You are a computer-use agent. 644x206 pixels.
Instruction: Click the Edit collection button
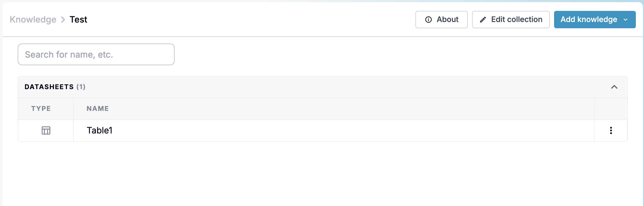[x=511, y=20]
